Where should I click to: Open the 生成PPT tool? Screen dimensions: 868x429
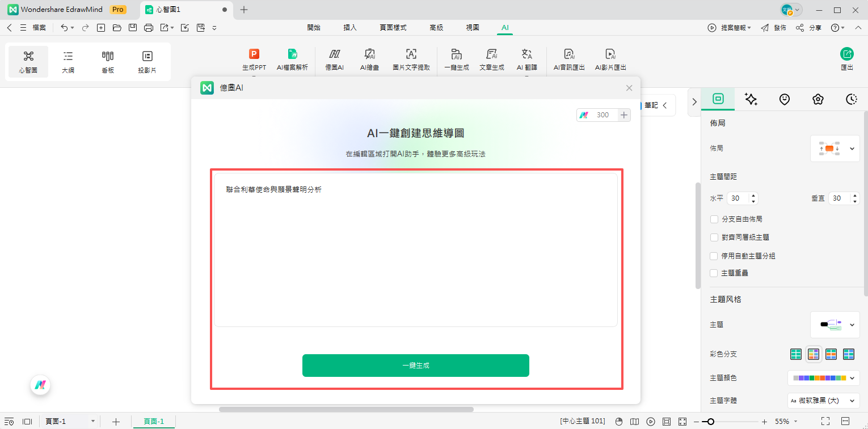point(254,58)
